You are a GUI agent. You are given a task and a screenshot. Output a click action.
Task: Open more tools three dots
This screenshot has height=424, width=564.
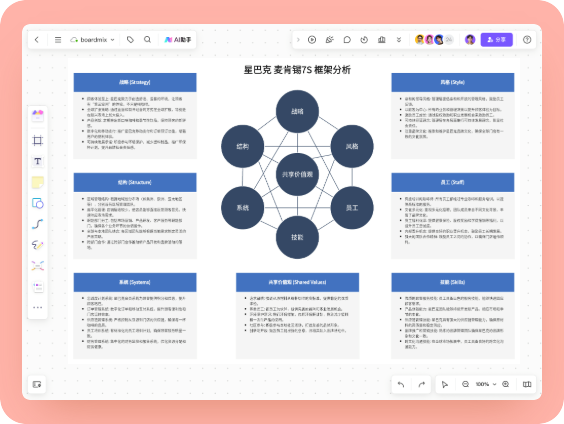pos(38,307)
